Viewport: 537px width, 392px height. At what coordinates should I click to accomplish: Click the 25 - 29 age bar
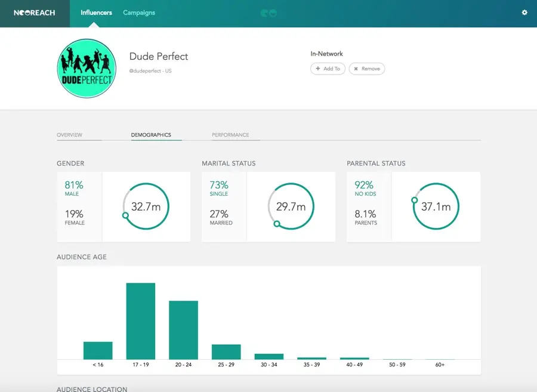tap(226, 351)
